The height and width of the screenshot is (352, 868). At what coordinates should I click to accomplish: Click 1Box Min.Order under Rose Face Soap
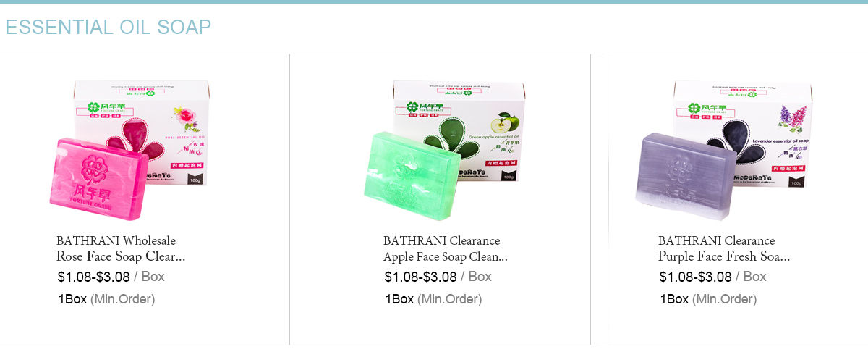coord(106,299)
